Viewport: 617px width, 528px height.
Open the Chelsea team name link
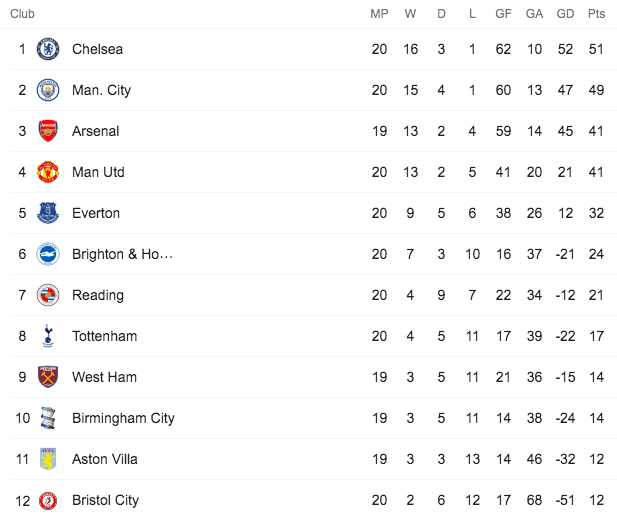point(97,49)
